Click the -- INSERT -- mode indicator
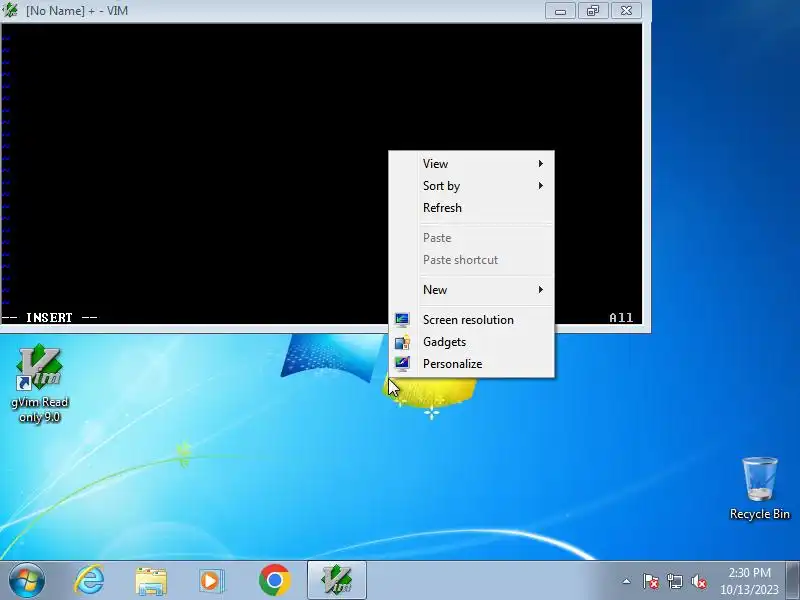Screen dimensions: 800x600 (49, 317)
